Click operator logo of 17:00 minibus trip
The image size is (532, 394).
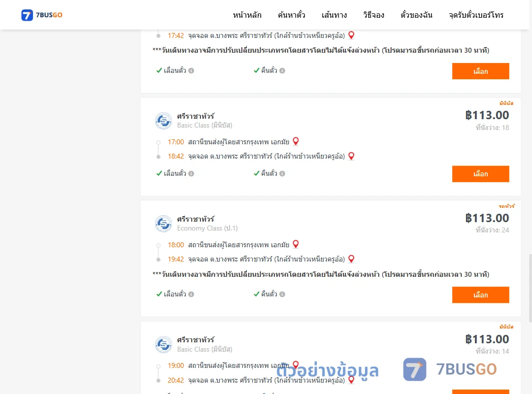[164, 121]
